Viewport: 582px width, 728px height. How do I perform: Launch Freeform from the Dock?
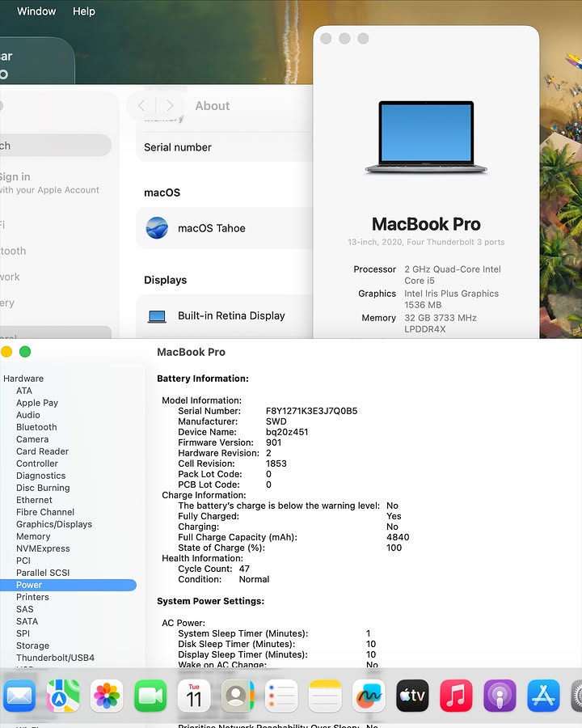[369, 696]
